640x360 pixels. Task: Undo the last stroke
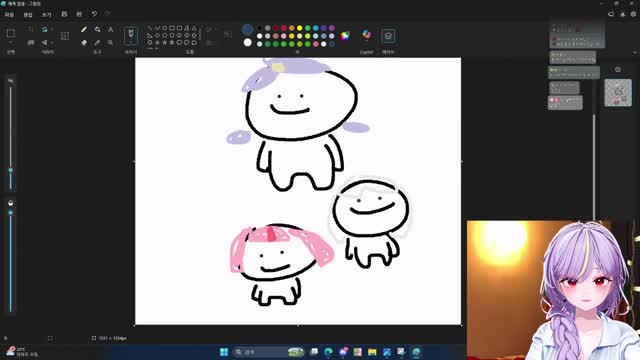tap(94, 14)
